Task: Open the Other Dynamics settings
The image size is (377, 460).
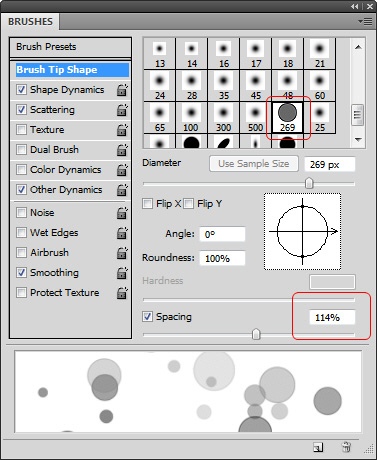Action: click(x=66, y=190)
